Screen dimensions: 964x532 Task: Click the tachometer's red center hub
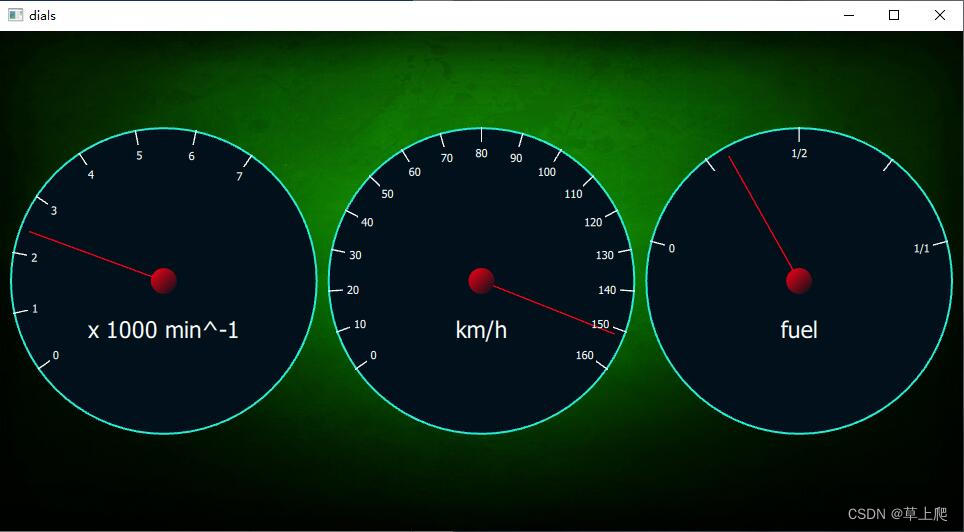(x=164, y=280)
